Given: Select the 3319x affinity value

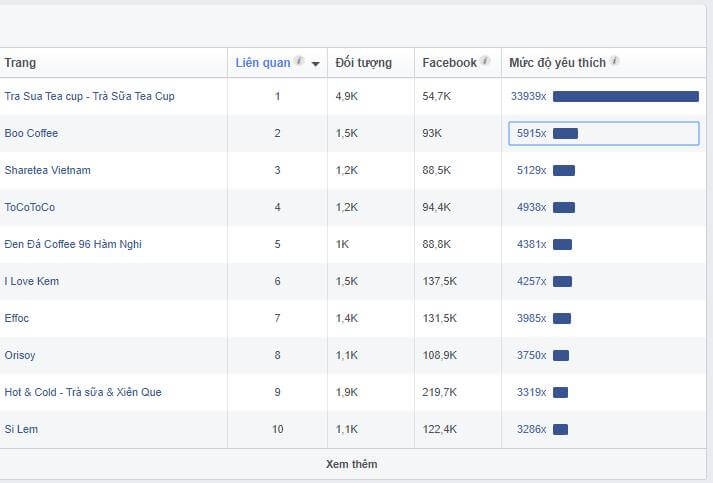Looking at the screenshot, I should coord(531,392).
